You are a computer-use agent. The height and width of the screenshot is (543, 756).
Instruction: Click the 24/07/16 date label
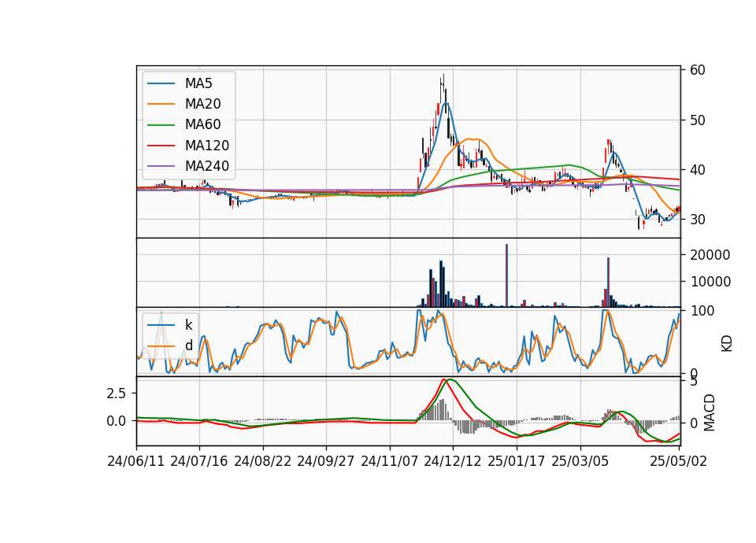click(199, 461)
